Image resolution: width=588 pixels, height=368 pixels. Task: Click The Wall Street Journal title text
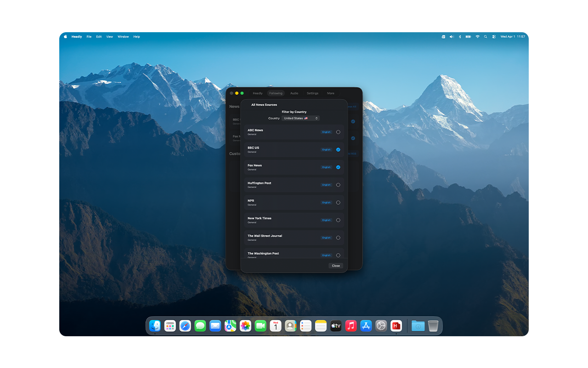(x=265, y=236)
